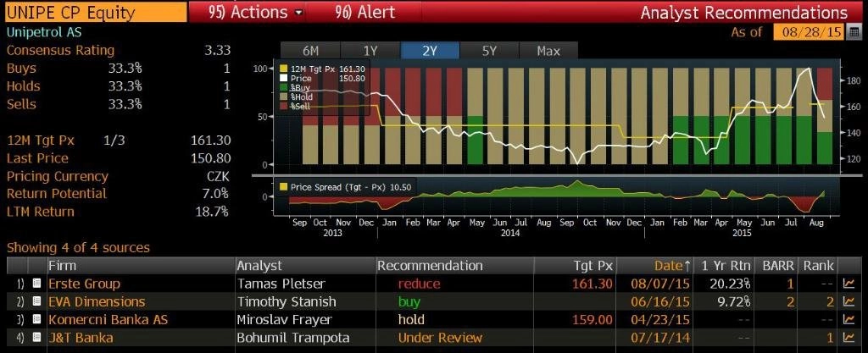Open document icon beside EVA Dimensions
The image size is (868, 353).
37,301
